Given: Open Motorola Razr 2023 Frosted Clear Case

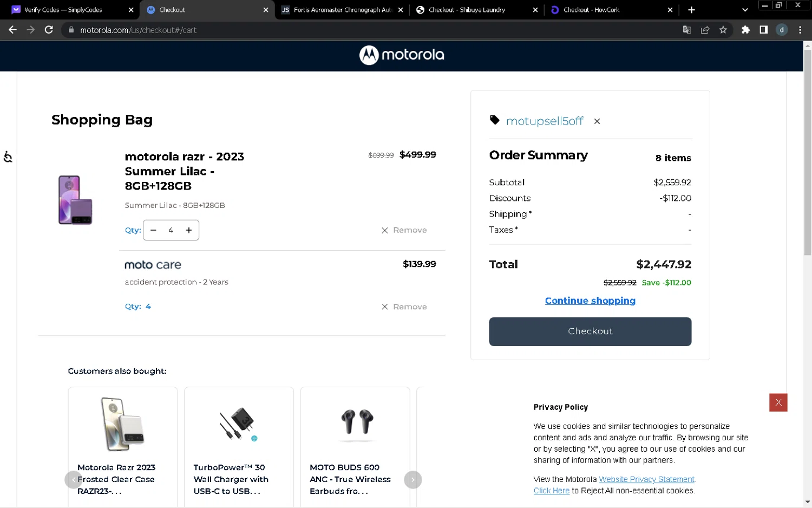Looking at the screenshot, I should coord(122,447).
